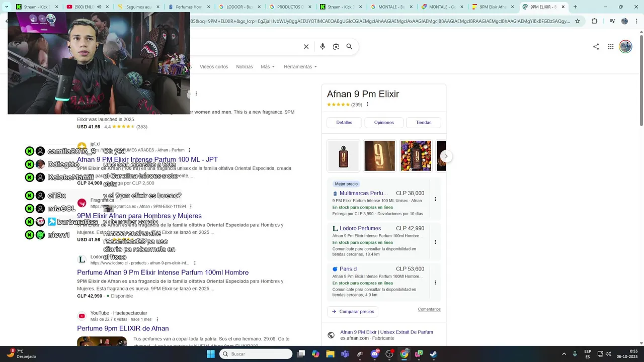The image size is (644, 362).
Task: Open the Detalles tab of the product panel
Action: (344, 123)
